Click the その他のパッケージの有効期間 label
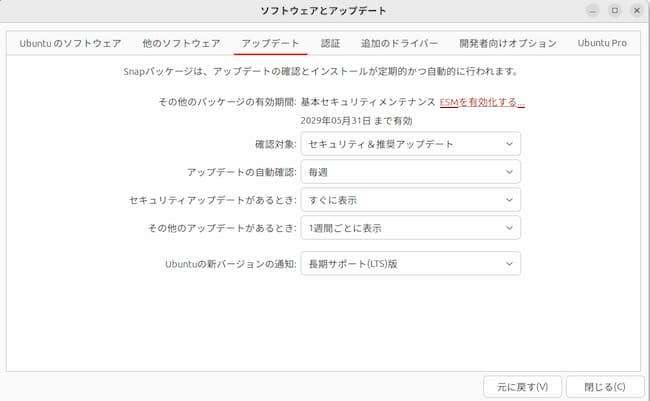Image resolution: width=650 pixels, height=401 pixels. 228,102
